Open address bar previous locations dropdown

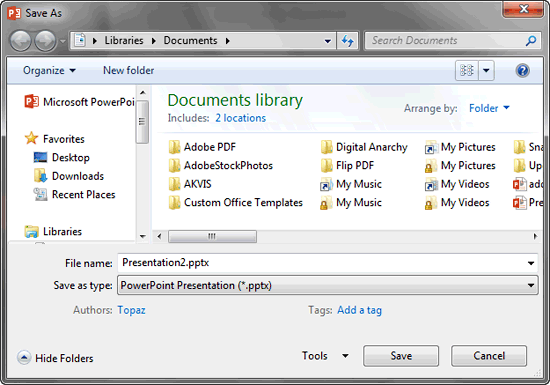[x=328, y=41]
